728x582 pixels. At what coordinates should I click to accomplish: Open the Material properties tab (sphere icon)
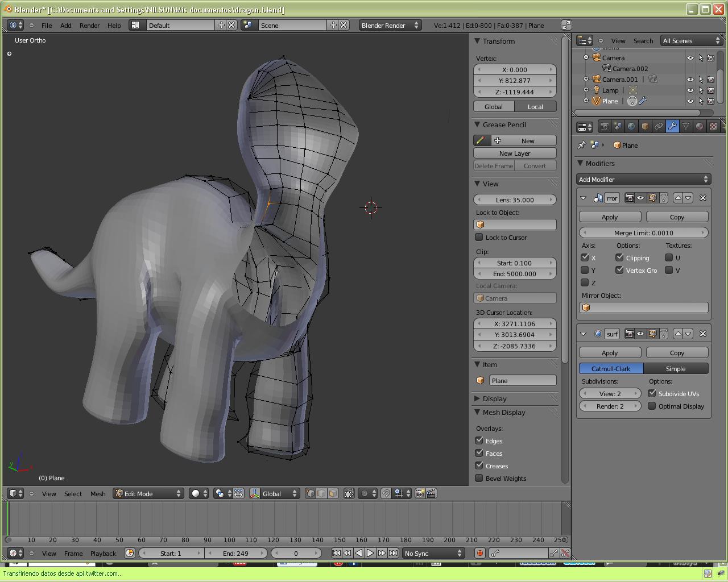point(700,126)
